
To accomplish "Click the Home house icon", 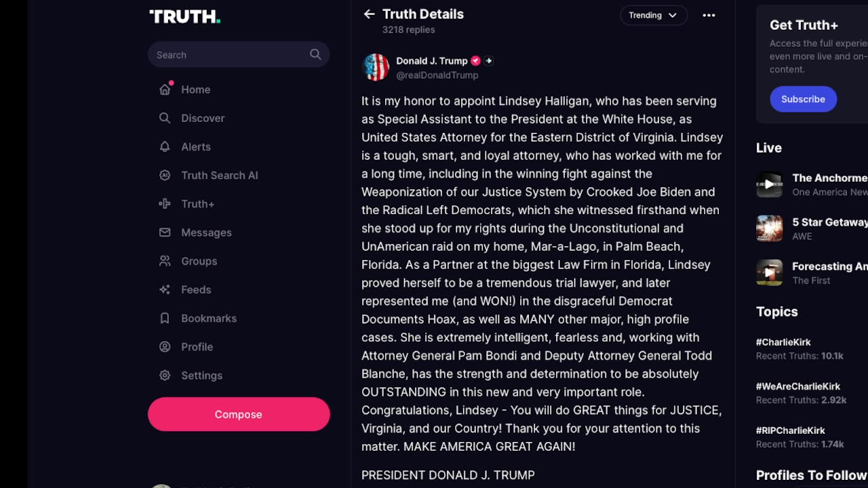I will coord(165,89).
